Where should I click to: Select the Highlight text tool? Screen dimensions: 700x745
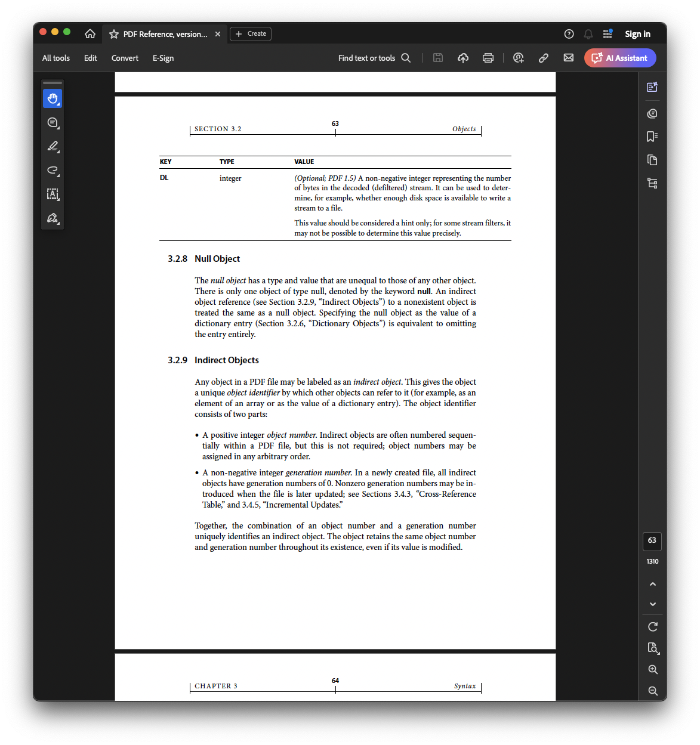tap(53, 147)
